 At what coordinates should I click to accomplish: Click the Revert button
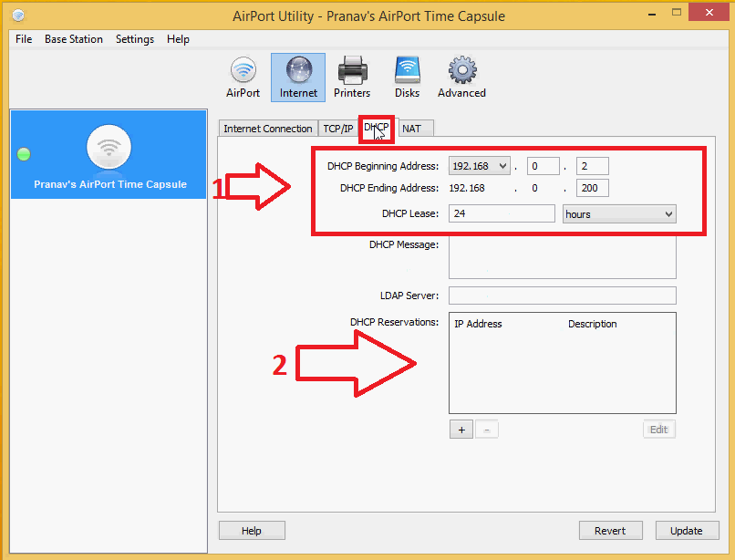coord(610,531)
